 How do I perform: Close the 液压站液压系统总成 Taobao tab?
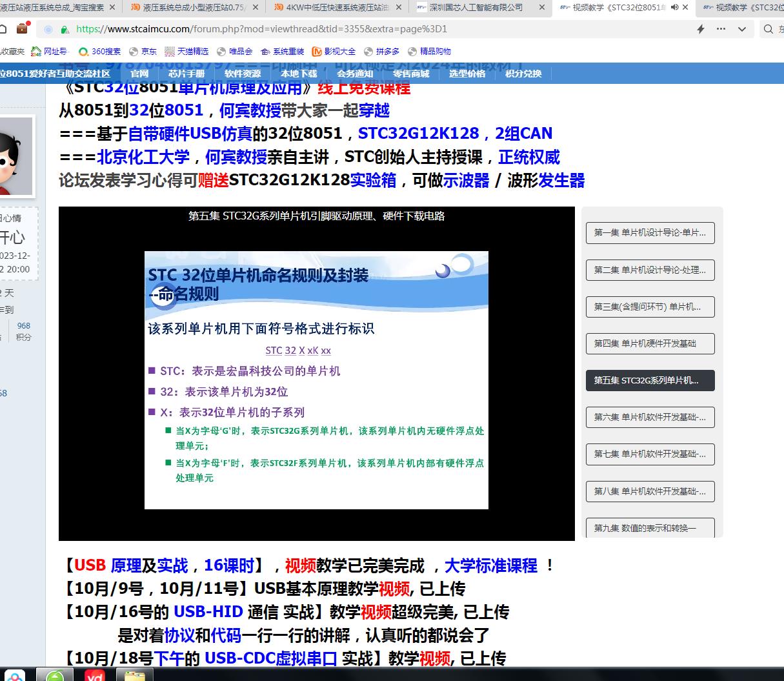point(112,7)
